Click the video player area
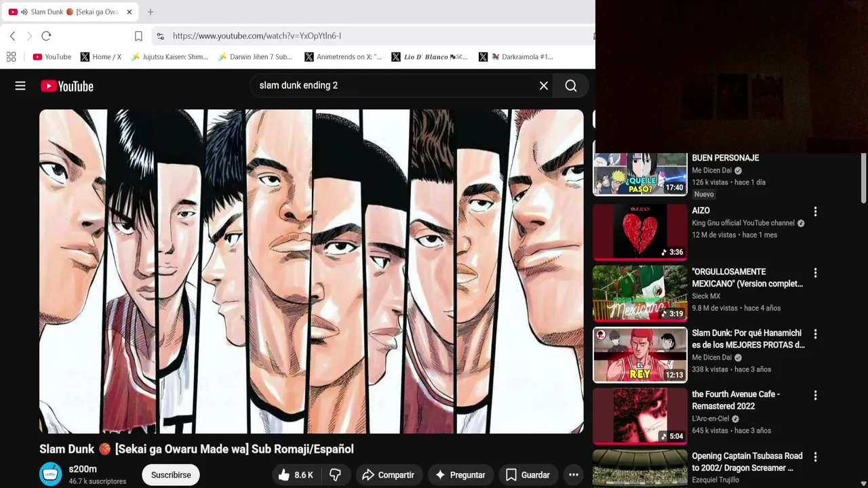Screen dimensions: 868x488 click(311, 271)
